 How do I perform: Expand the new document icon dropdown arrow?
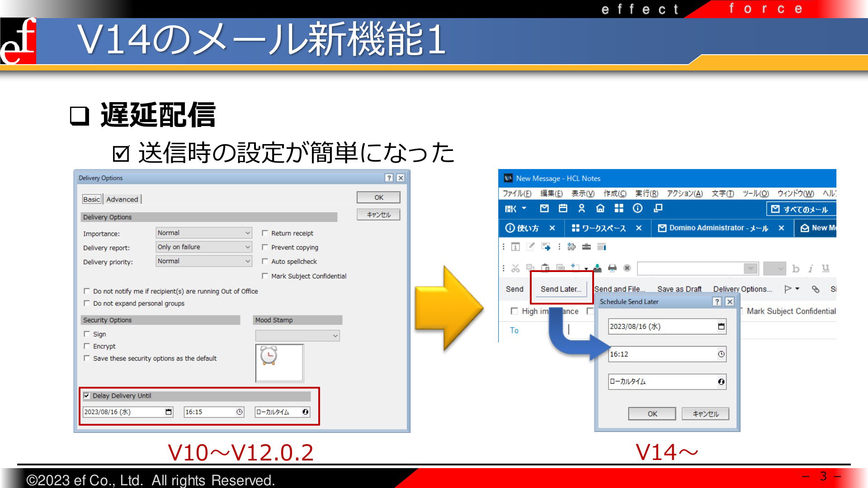tap(586, 269)
